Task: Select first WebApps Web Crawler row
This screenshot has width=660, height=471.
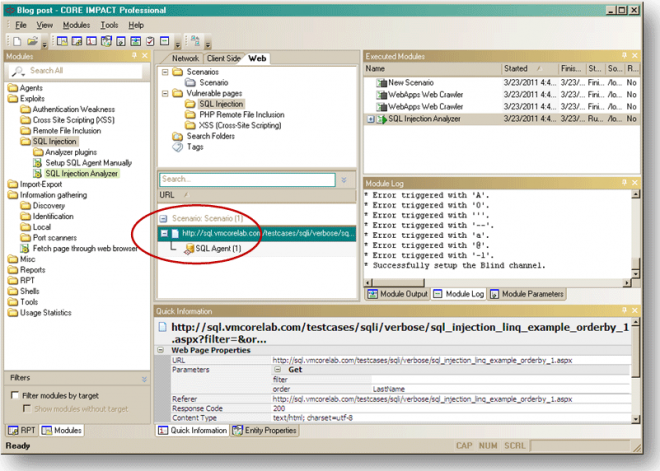Action: click(x=502, y=95)
